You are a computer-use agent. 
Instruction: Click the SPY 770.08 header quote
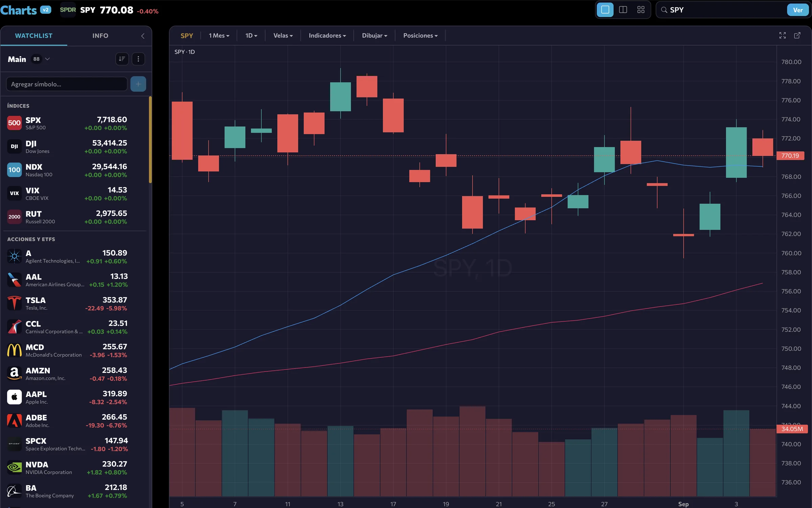click(107, 10)
